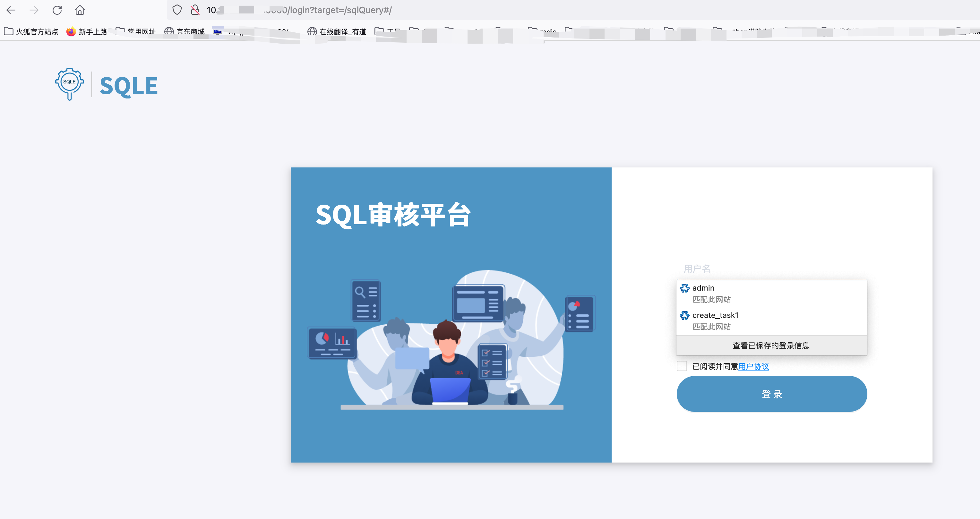Check the 已阅读并同意 agreement checkbox
The image size is (980, 519).
click(681, 366)
